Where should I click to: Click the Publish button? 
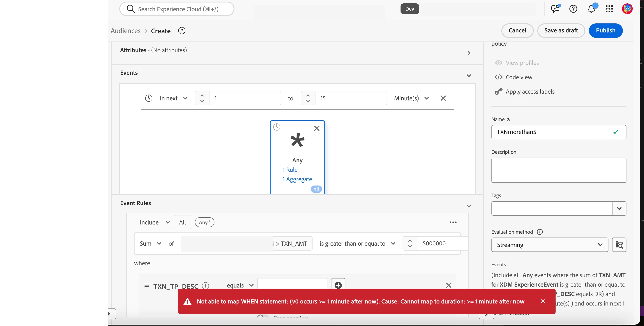click(x=606, y=31)
